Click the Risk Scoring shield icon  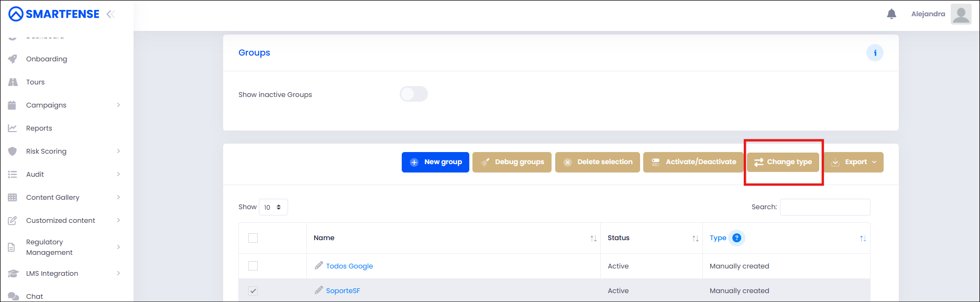point(13,151)
